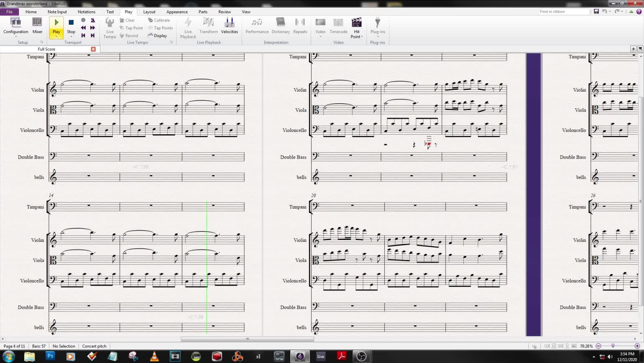Toggle the Live Tempo Display option
The image size is (644, 363).
tap(157, 36)
